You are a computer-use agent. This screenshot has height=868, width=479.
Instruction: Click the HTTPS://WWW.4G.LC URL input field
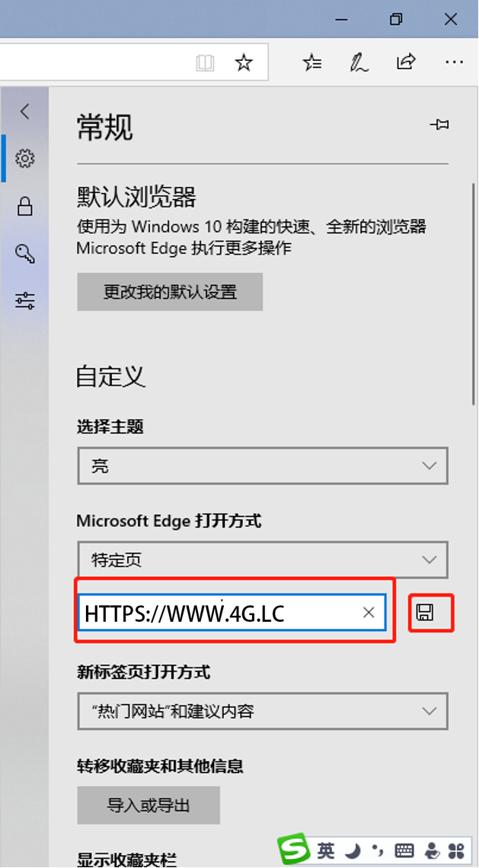232,612
